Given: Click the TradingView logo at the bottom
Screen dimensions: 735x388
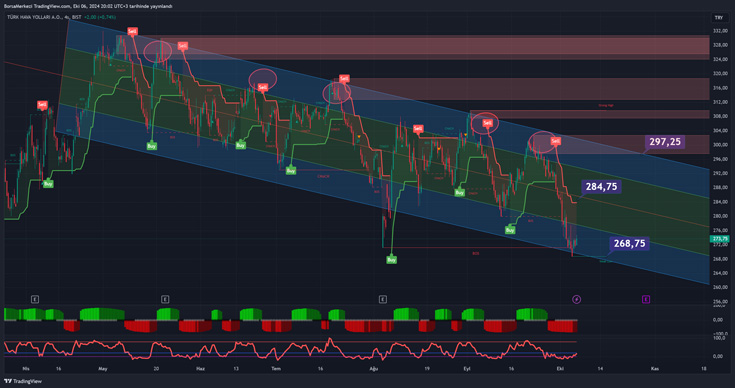Looking at the screenshot, I should click(23, 381).
